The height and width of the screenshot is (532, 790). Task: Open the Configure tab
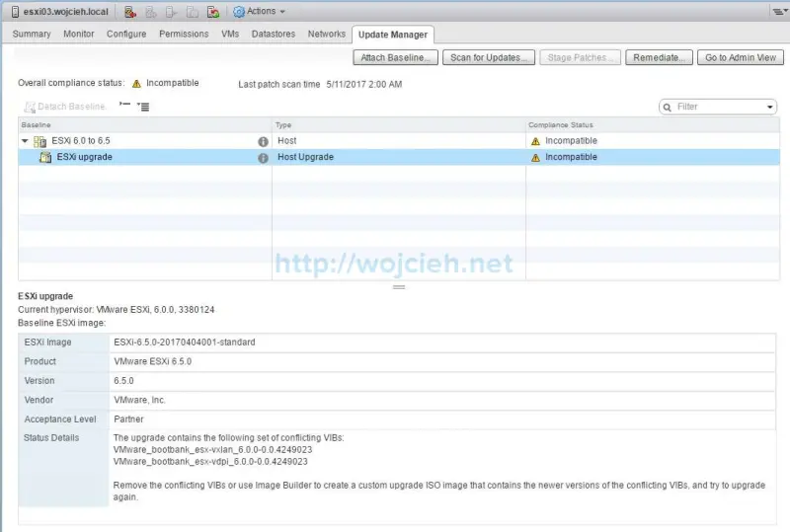[x=126, y=34]
